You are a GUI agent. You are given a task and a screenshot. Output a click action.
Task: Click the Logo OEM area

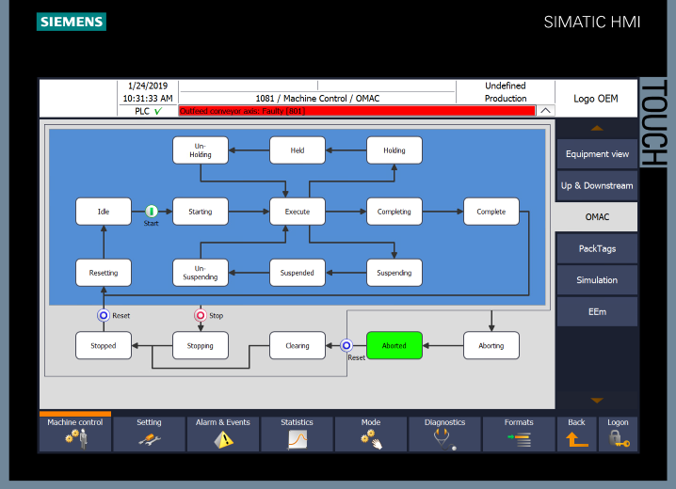click(x=596, y=99)
